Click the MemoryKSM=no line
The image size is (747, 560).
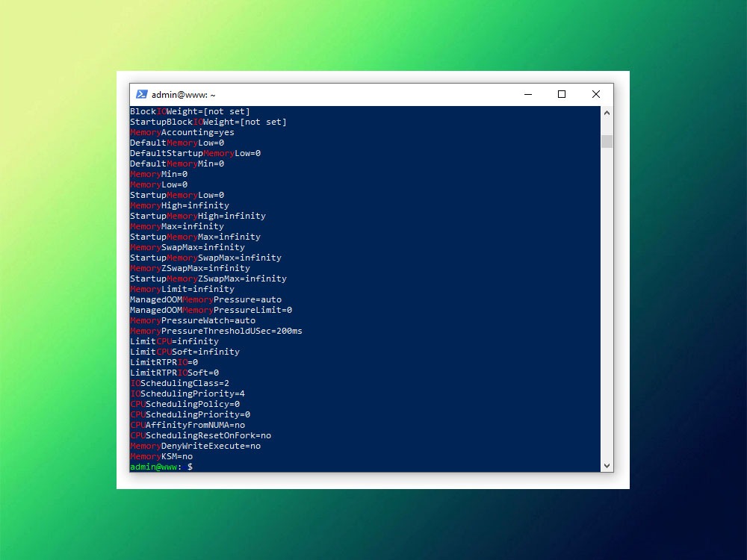pos(161,456)
